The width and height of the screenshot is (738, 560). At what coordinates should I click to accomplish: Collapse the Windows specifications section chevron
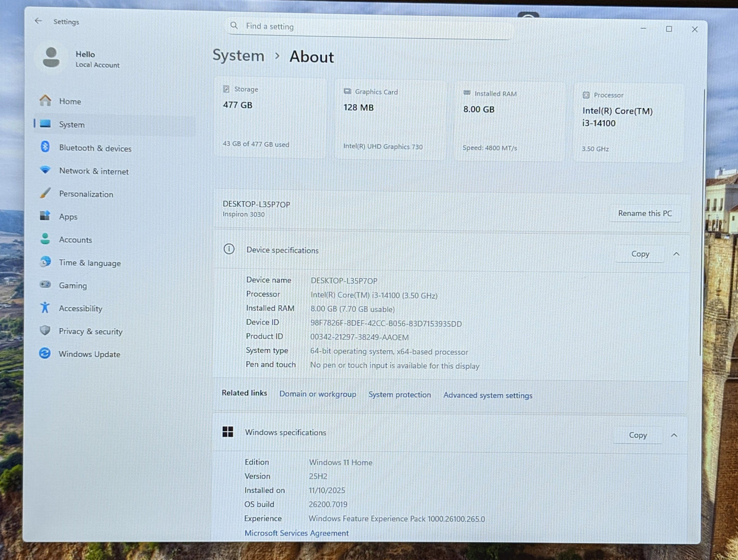pyautogui.click(x=674, y=435)
